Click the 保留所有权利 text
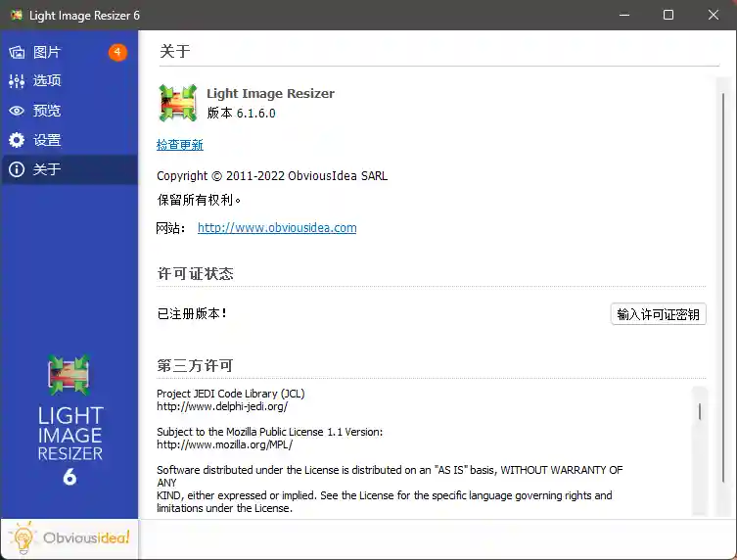The height and width of the screenshot is (560, 737). click(x=199, y=201)
